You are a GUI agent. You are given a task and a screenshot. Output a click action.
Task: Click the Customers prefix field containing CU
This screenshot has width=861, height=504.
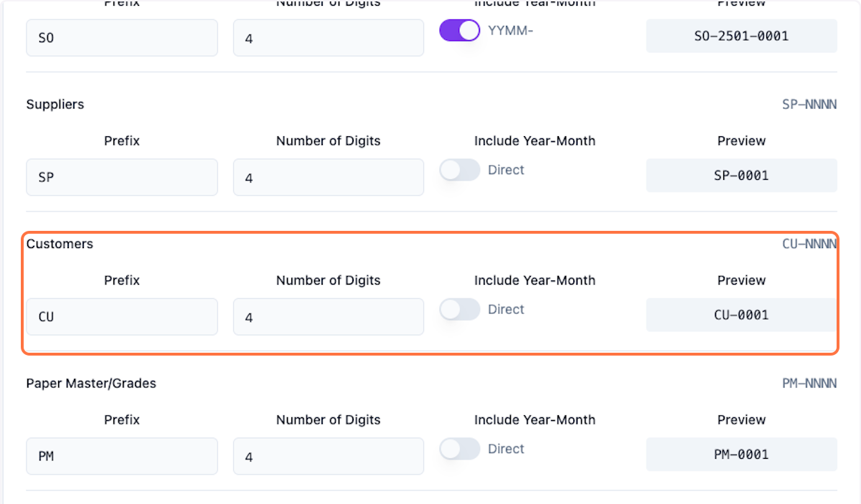point(122,316)
